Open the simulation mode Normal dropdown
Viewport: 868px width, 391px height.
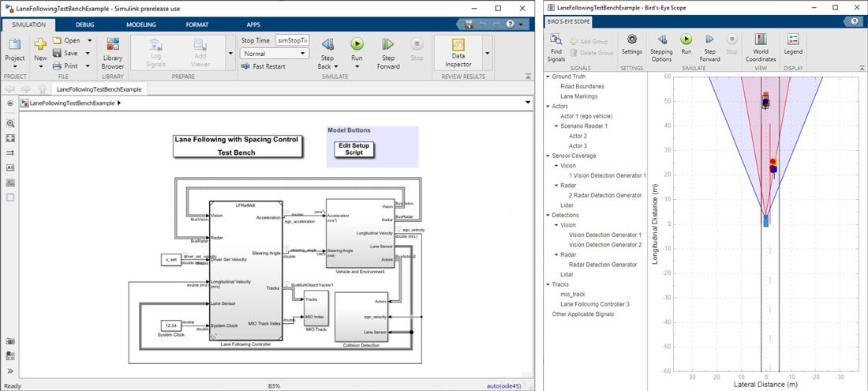[275, 54]
